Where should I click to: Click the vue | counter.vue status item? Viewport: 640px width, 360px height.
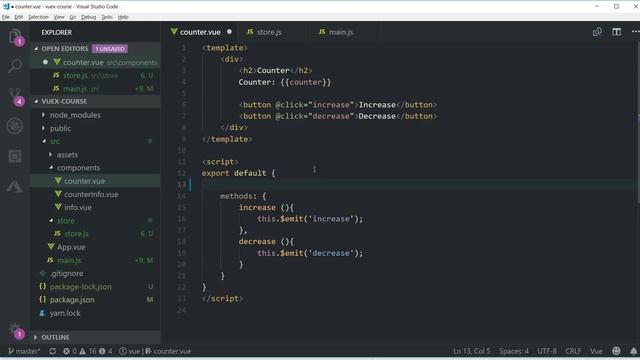155,351
